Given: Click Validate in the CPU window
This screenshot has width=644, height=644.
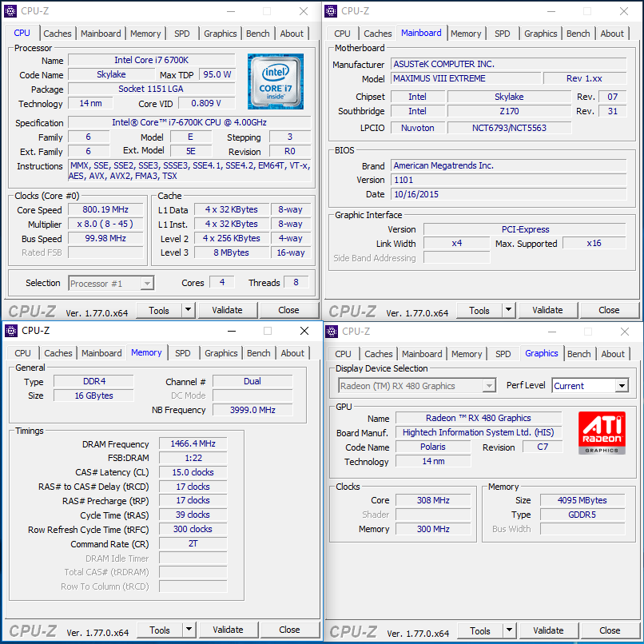Looking at the screenshot, I should [227, 310].
